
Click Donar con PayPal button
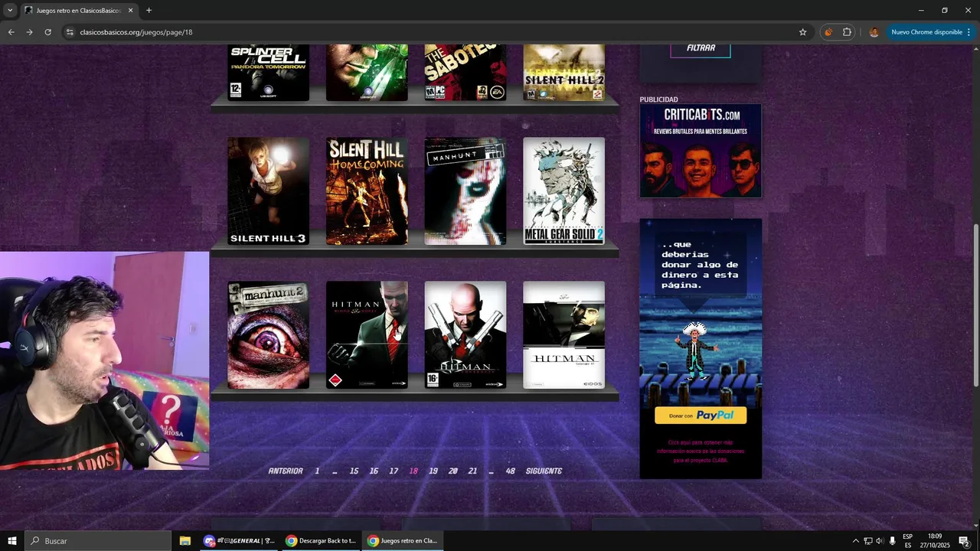tap(701, 416)
